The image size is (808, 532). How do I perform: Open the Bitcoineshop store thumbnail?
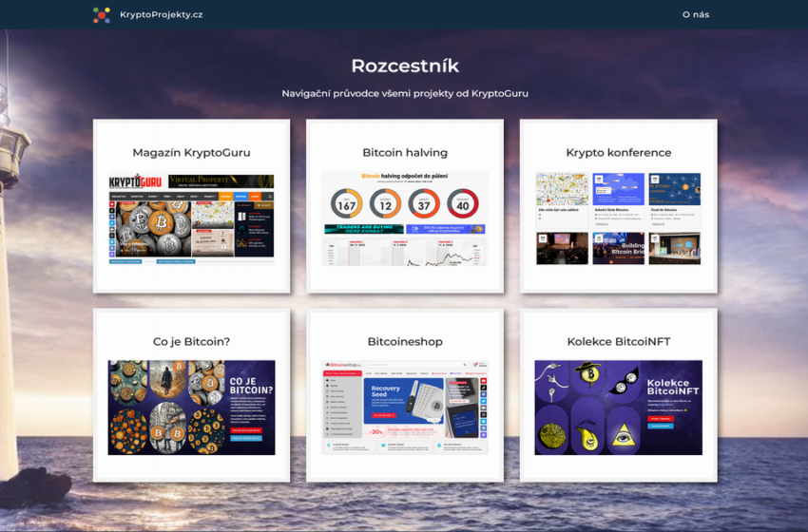click(x=405, y=408)
